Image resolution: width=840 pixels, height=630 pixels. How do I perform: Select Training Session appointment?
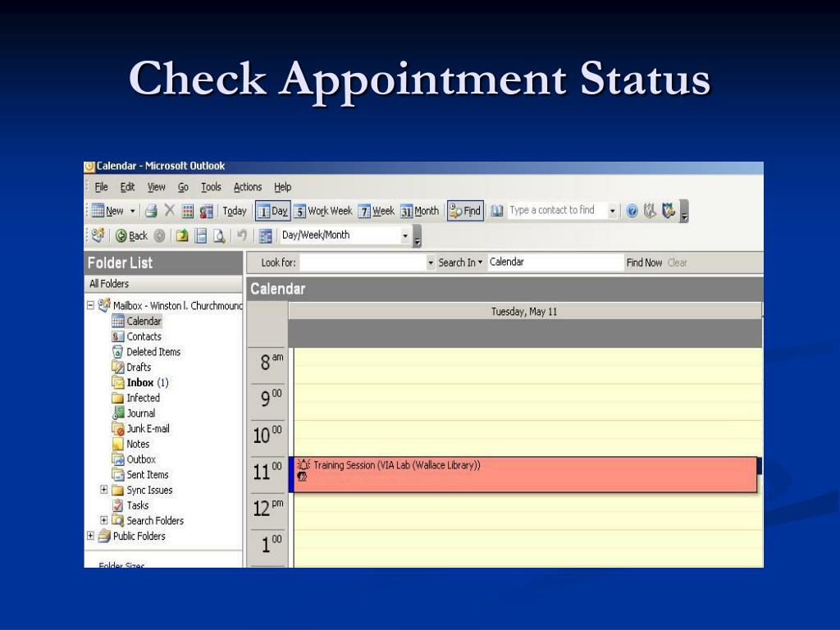pos(525,474)
